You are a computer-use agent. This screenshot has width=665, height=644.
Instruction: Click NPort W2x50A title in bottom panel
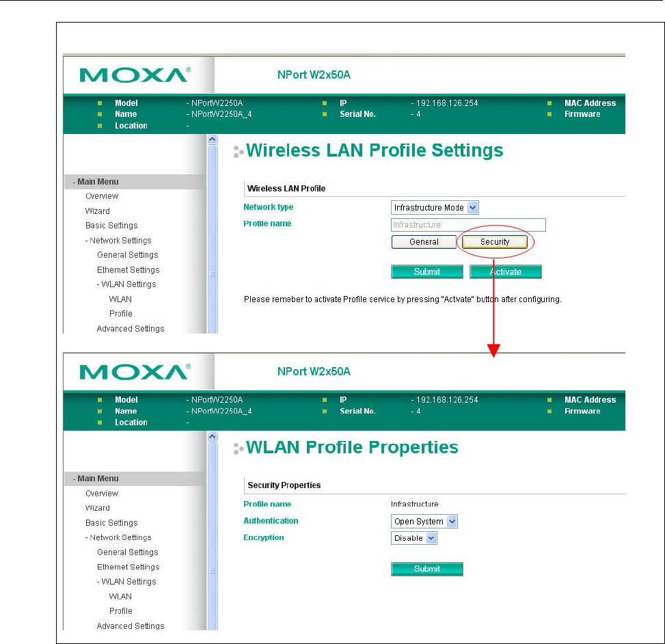[314, 371]
